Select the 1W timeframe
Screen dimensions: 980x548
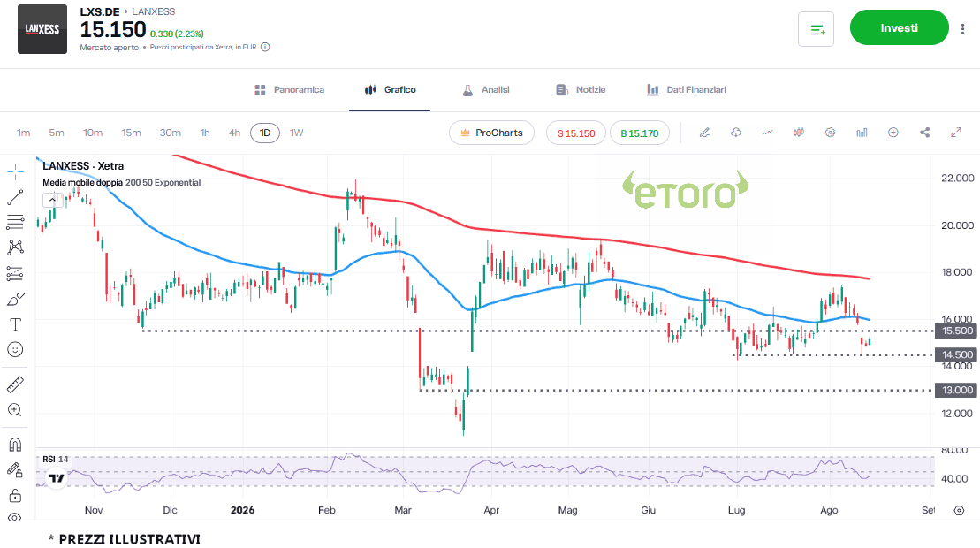click(x=296, y=133)
